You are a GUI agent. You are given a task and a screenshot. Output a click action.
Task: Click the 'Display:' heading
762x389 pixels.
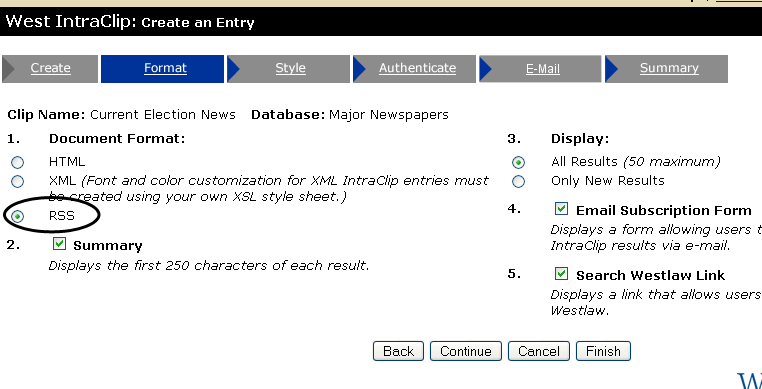pyautogui.click(x=580, y=139)
